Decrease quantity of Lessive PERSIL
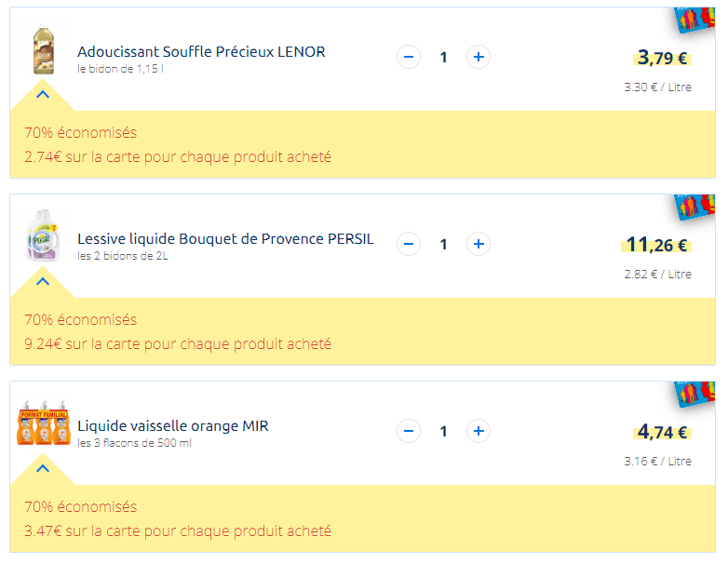The width and height of the screenshot is (728, 564). (409, 244)
